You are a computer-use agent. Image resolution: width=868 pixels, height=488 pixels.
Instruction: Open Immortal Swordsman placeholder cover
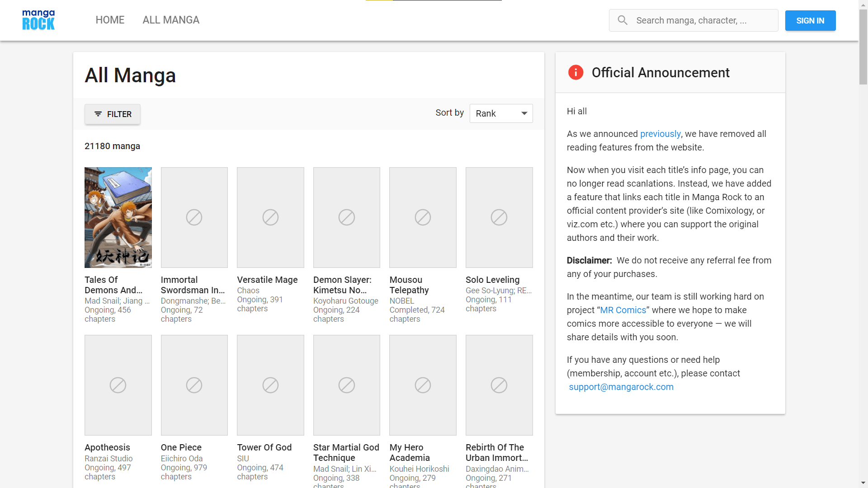[194, 217]
